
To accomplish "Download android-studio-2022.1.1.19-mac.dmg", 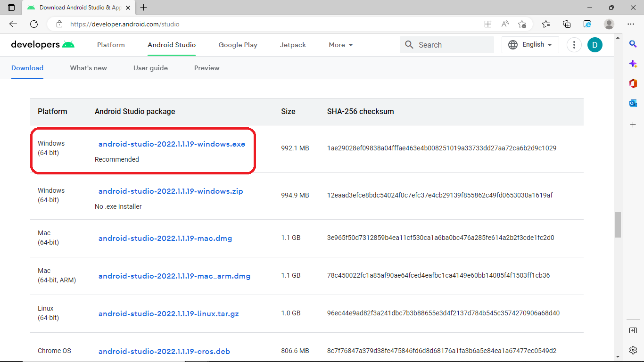I will [165, 239].
